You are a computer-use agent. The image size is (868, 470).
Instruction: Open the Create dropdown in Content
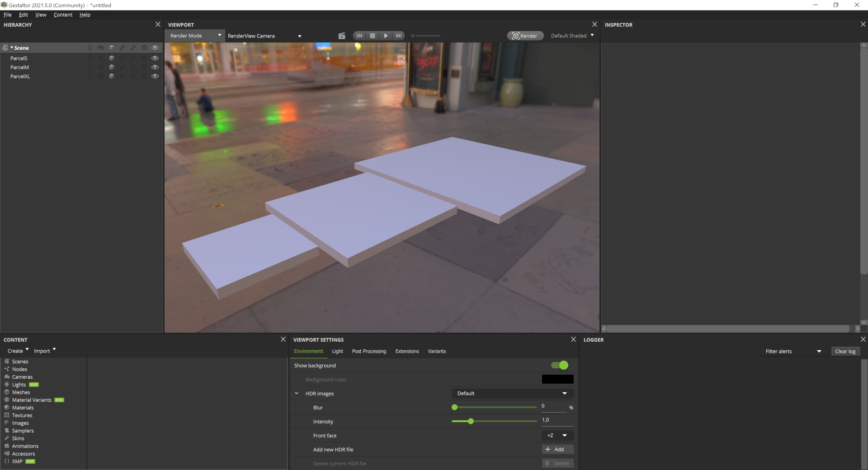[x=18, y=351]
